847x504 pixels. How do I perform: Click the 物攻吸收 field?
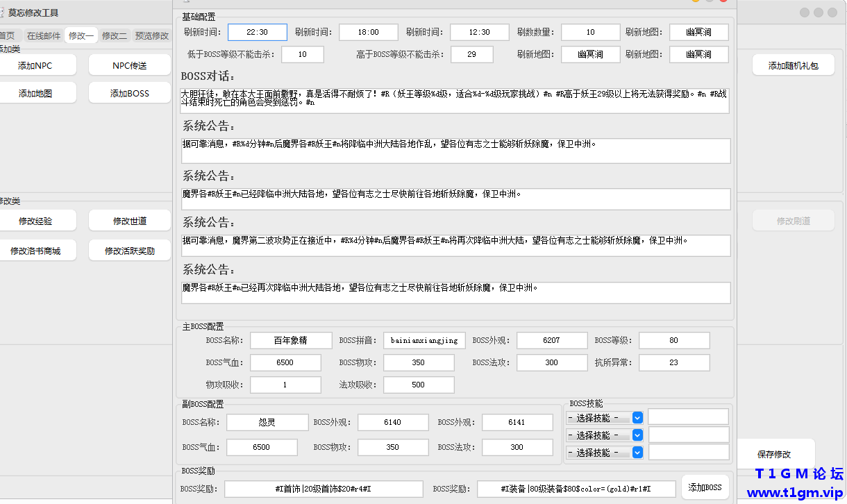pos(285,385)
